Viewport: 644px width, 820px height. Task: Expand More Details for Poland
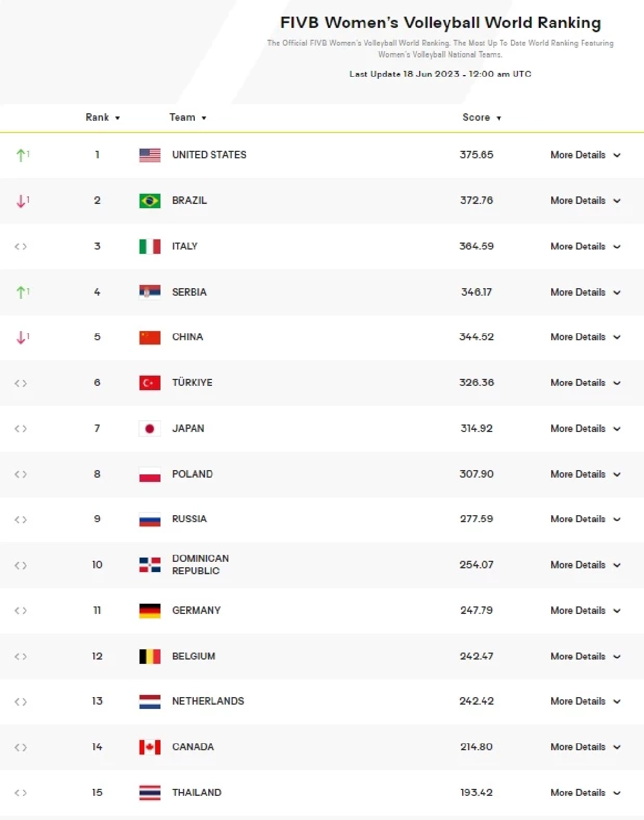[585, 474]
